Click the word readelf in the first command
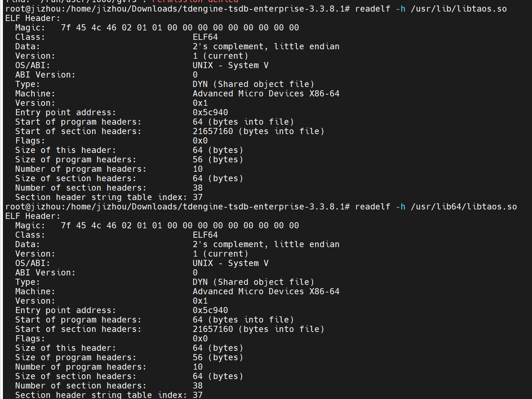Viewport: 532px width, 399px height. (373, 9)
